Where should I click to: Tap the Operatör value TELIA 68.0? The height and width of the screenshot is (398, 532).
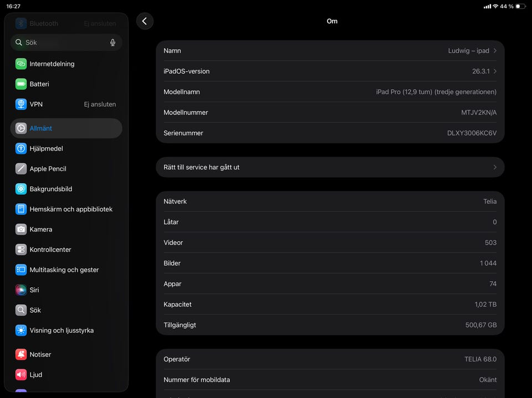[x=480, y=359]
